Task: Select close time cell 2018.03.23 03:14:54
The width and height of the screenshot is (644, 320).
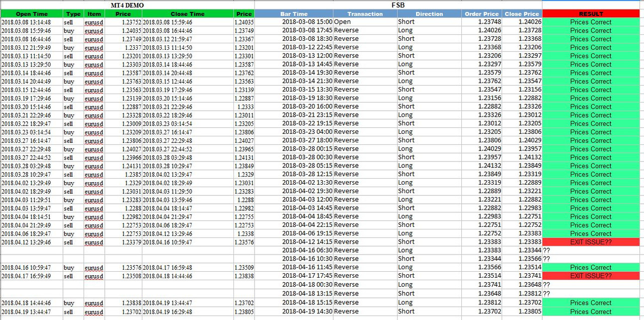Action: tap(168, 124)
